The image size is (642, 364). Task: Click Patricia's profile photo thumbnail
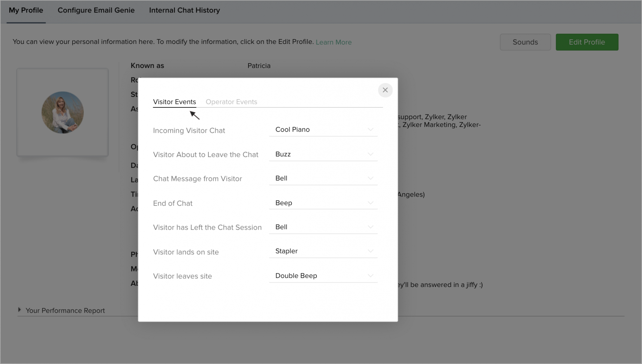click(x=63, y=112)
